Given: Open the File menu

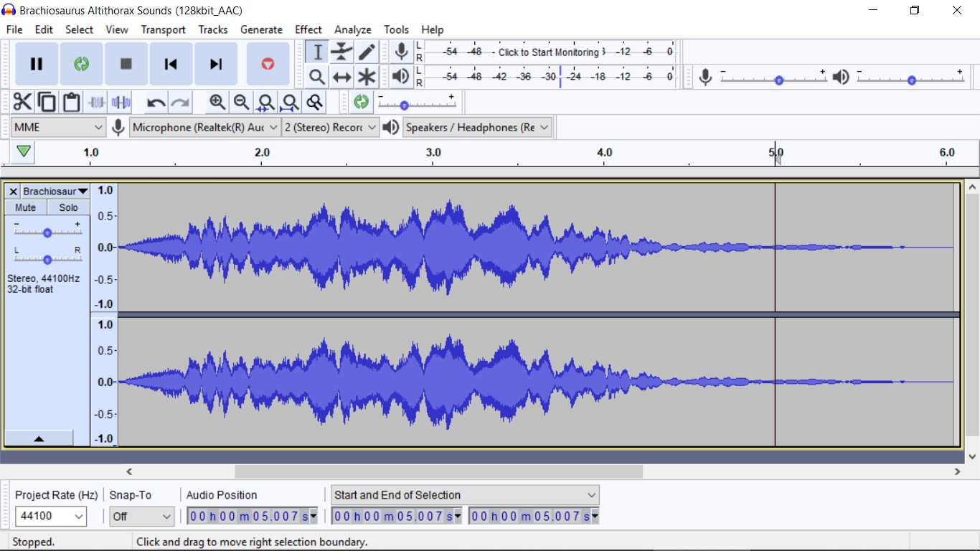Looking at the screenshot, I should coord(14,29).
